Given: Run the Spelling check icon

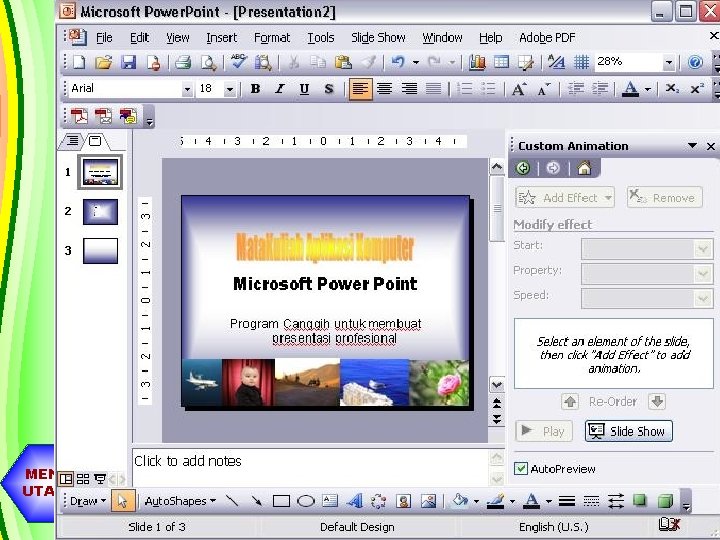Looking at the screenshot, I should point(239,62).
